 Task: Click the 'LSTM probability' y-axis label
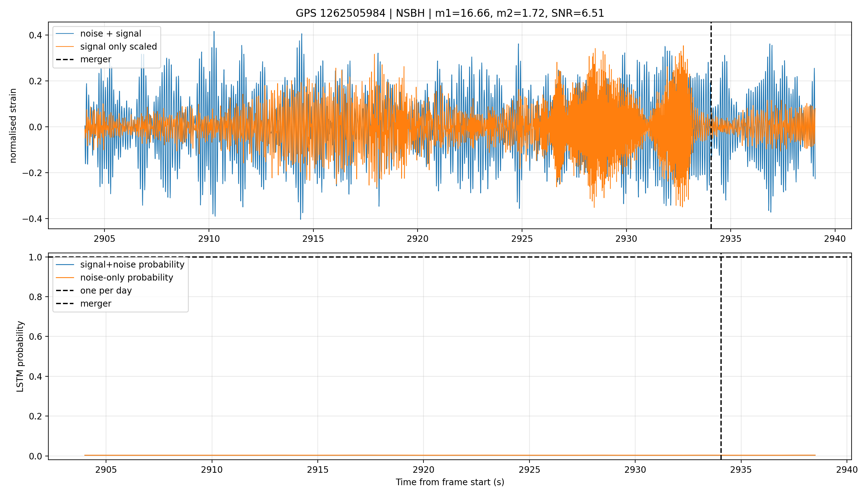click(x=20, y=356)
